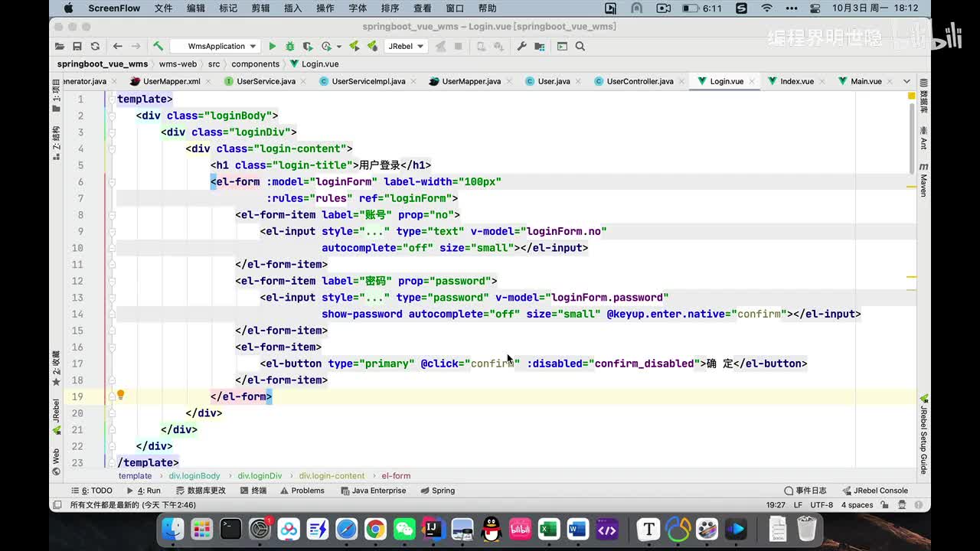The width and height of the screenshot is (980, 551).
Task: Open the 4: Run tool window
Action: (x=144, y=491)
